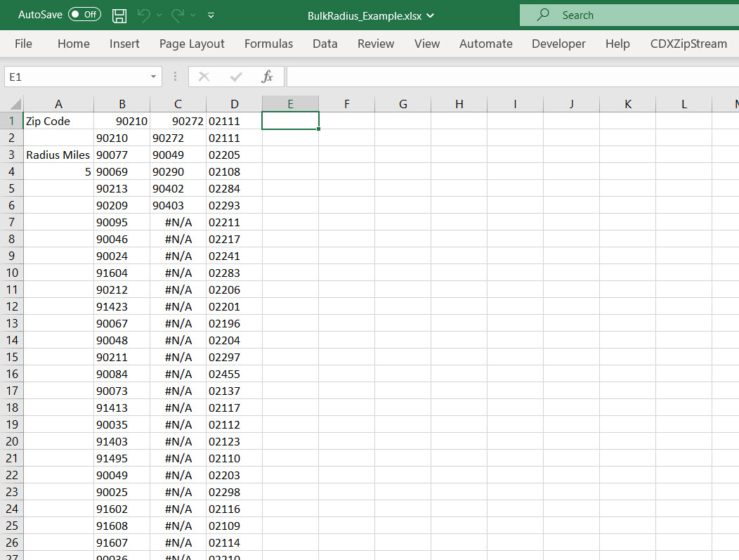The height and width of the screenshot is (560, 739).
Task: Click the Save icon in title bar
Action: point(119,15)
